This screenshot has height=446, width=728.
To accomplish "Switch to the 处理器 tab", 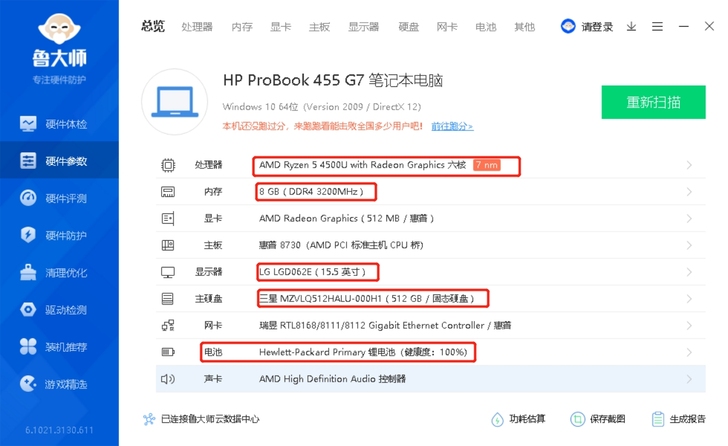I will (x=197, y=27).
